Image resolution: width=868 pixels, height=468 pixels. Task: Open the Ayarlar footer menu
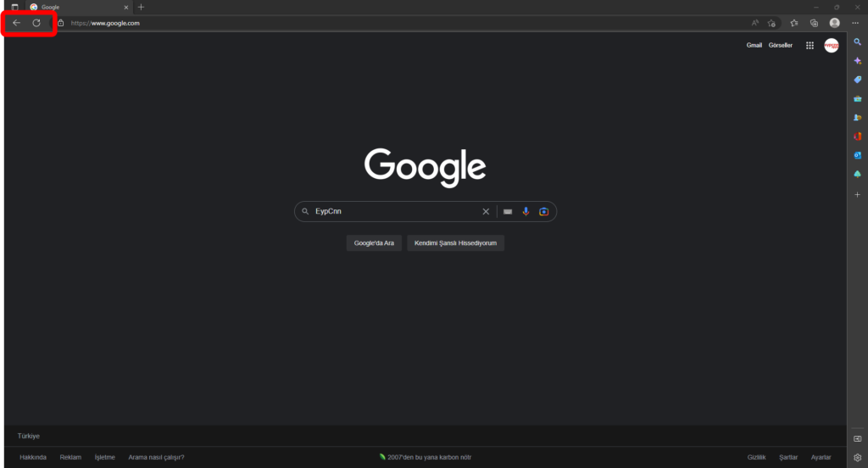821,458
